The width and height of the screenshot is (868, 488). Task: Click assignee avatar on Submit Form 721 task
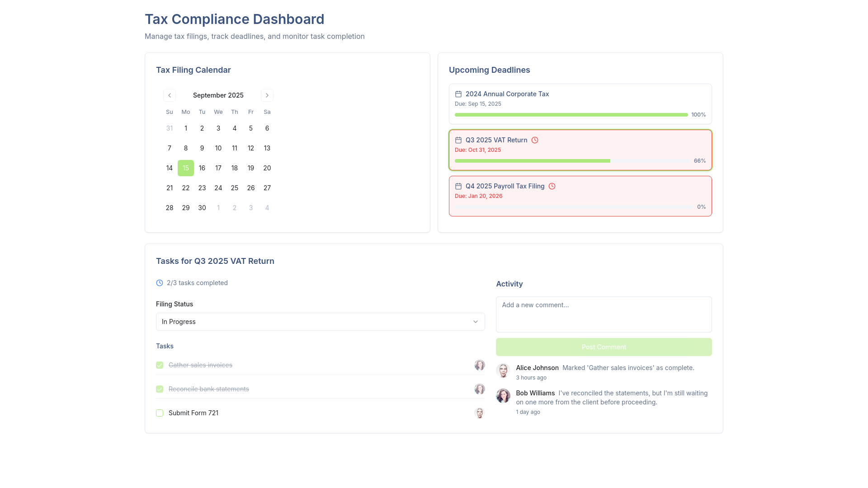pyautogui.click(x=480, y=413)
